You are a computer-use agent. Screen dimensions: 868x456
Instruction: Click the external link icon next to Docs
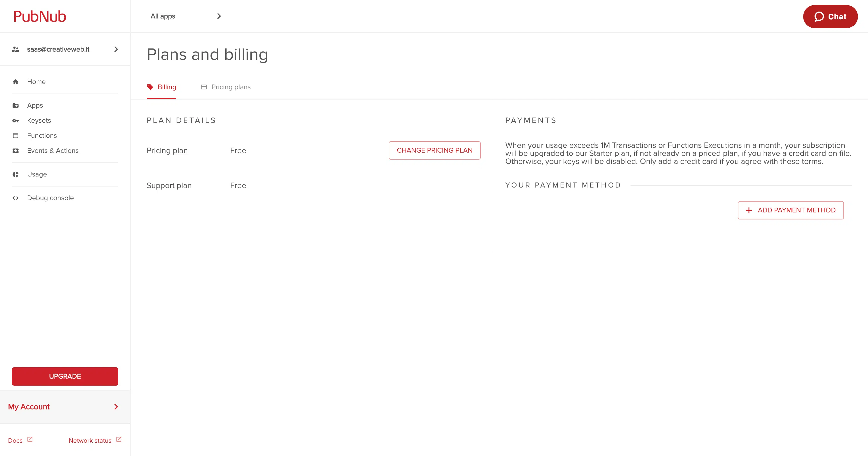point(30,439)
